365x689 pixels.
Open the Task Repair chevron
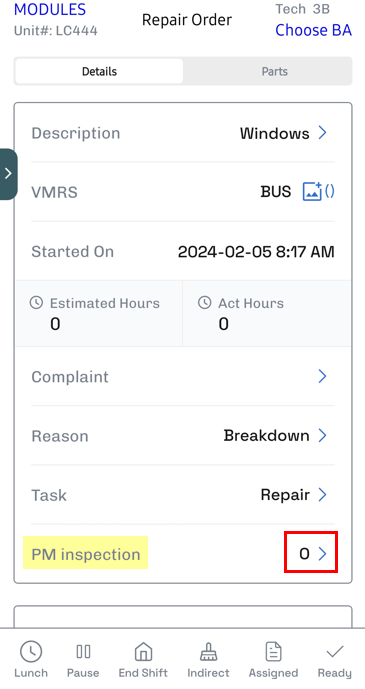pos(323,495)
